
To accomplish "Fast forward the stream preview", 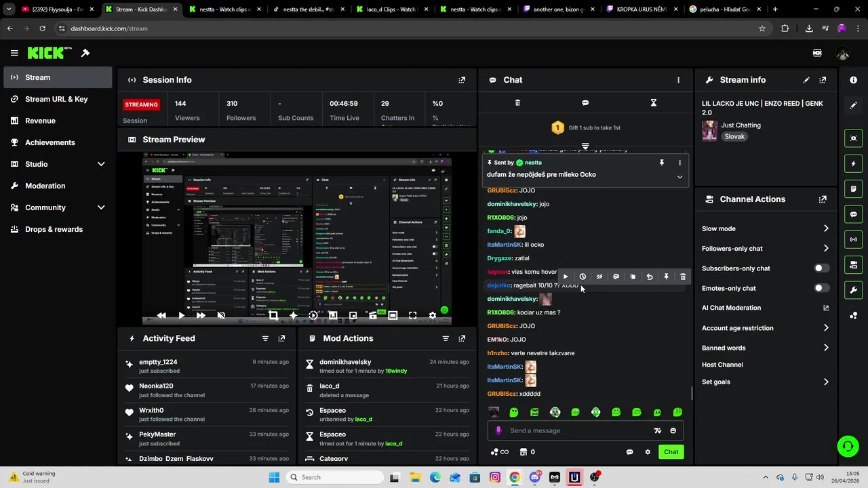I will (x=201, y=315).
